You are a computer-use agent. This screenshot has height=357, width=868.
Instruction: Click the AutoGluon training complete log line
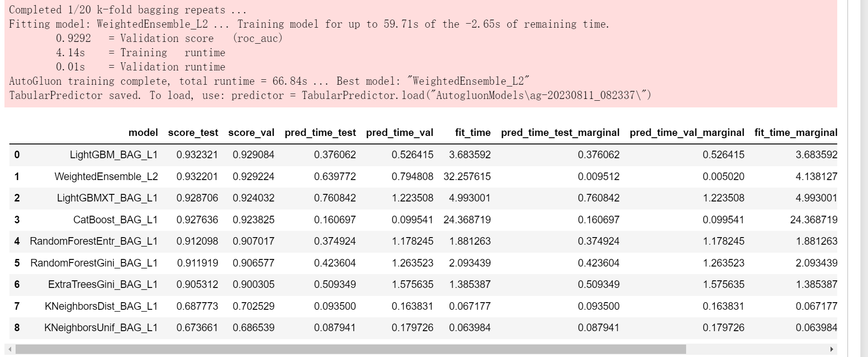(x=269, y=82)
